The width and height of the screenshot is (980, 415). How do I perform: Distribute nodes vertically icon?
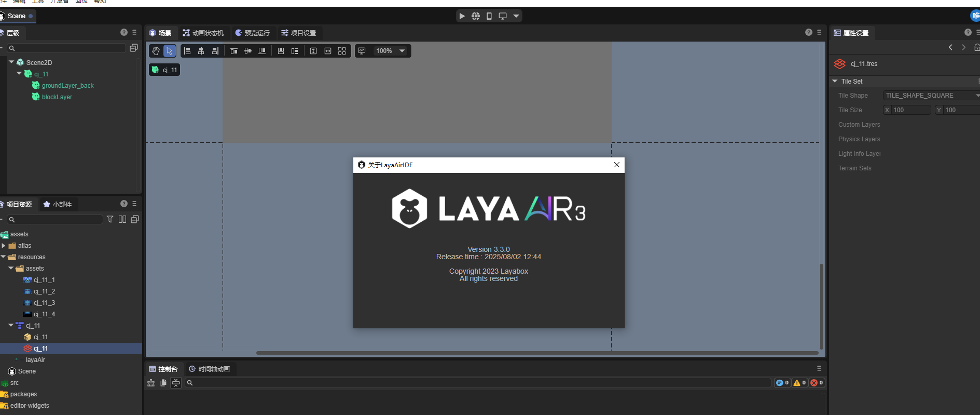click(x=281, y=51)
